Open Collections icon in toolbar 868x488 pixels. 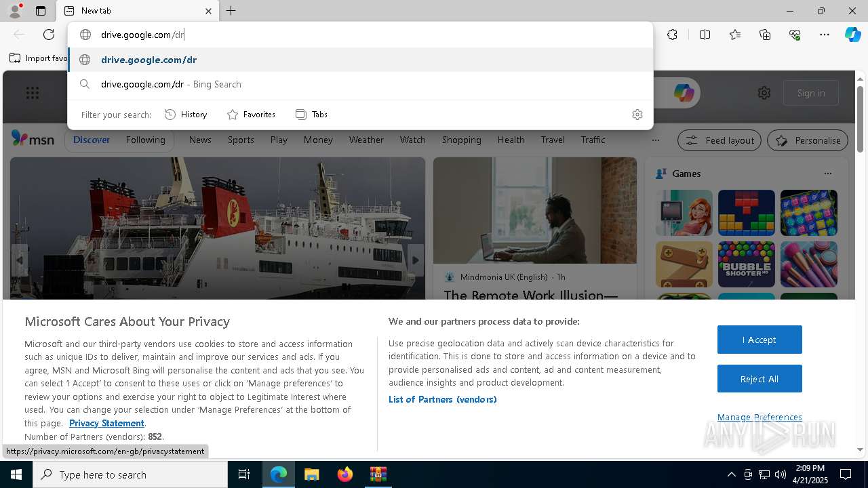pyautogui.click(x=765, y=35)
